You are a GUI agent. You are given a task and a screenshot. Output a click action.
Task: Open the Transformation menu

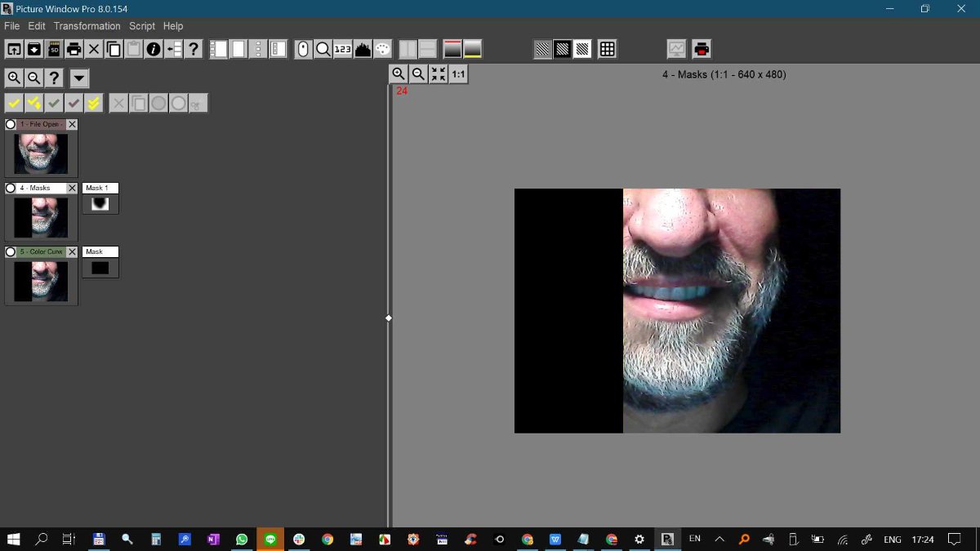87,26
